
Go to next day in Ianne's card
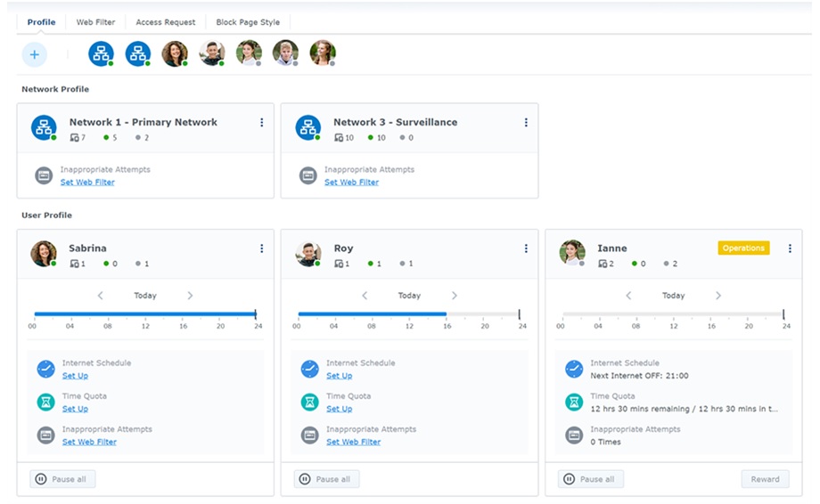click(718, 296)
